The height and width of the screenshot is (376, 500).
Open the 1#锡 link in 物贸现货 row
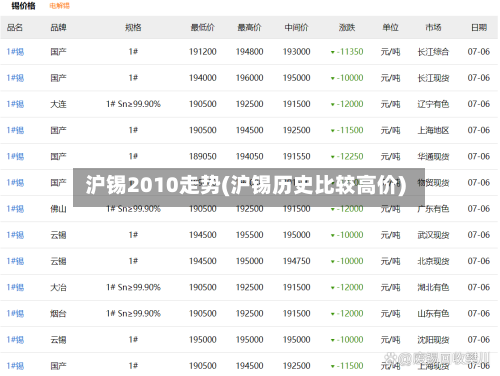pos(15,183)
